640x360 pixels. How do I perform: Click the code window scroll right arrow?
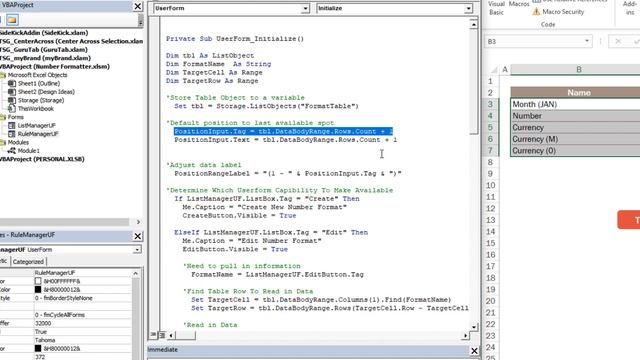click(x=465, y=336)
